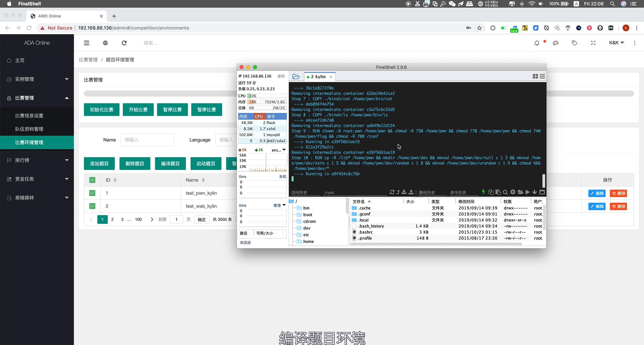Image resolution: width=644 pixels, height=345 pixels.
Task: Expand the 实例管理 sidebar menu
Action: point(37,79)
